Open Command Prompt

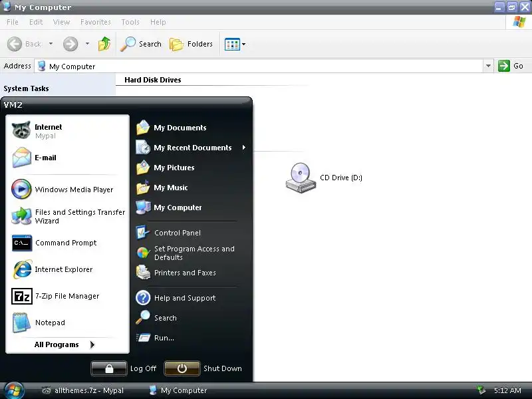click(x=67, y=243)
